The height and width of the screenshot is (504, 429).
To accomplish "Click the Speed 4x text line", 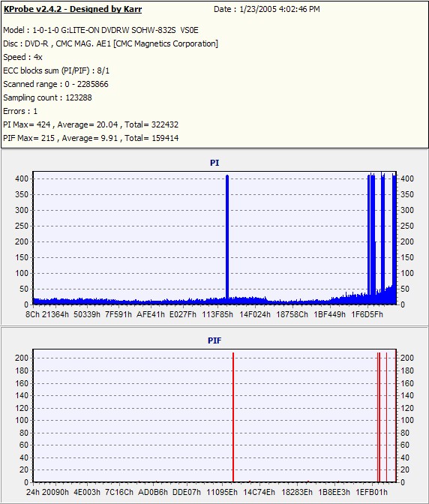I will coord(22,57).
